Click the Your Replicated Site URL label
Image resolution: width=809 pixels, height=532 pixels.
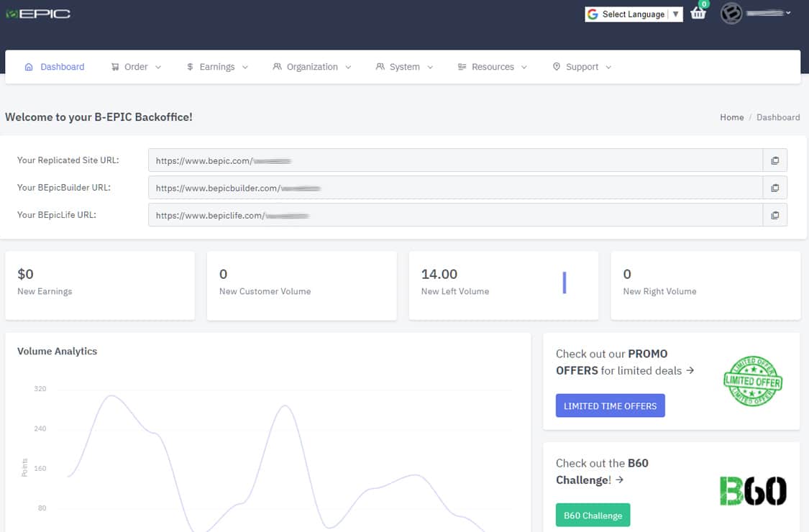click(68, 160)
